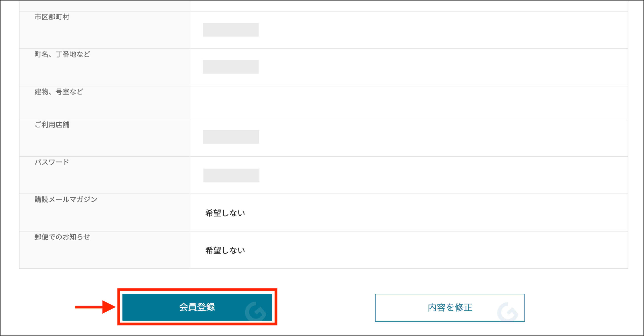Click the masked value beside パスワード
This screenshot has width=644, height=336.
pyautogui.click(x=231, y=175)
